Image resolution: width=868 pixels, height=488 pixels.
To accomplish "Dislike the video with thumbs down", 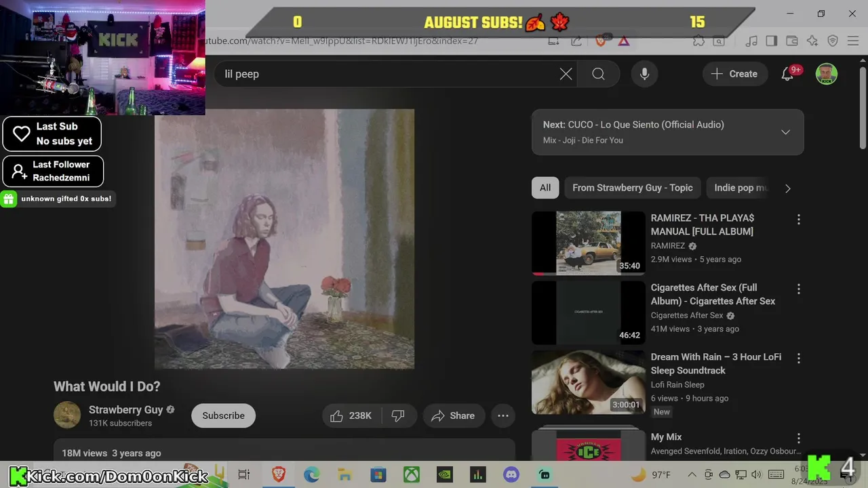I will [398, 415].
